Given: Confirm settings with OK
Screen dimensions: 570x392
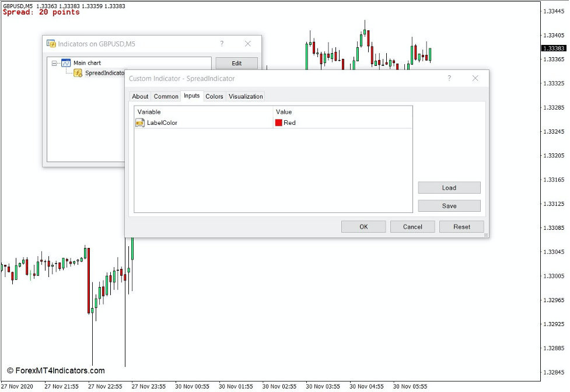Looking at the screenshot, I should coord(363,226).
